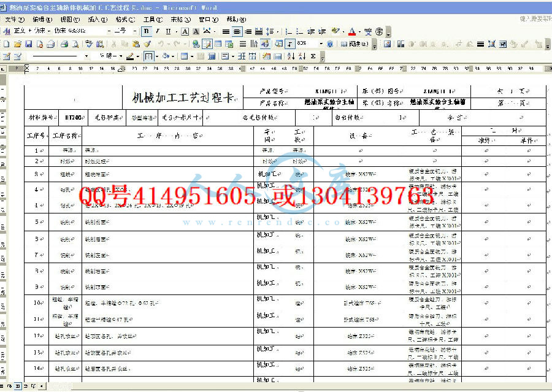This screenshot has width=552, height=392.
Task: Pick the red font color button
Action: (x=352, y=31)
